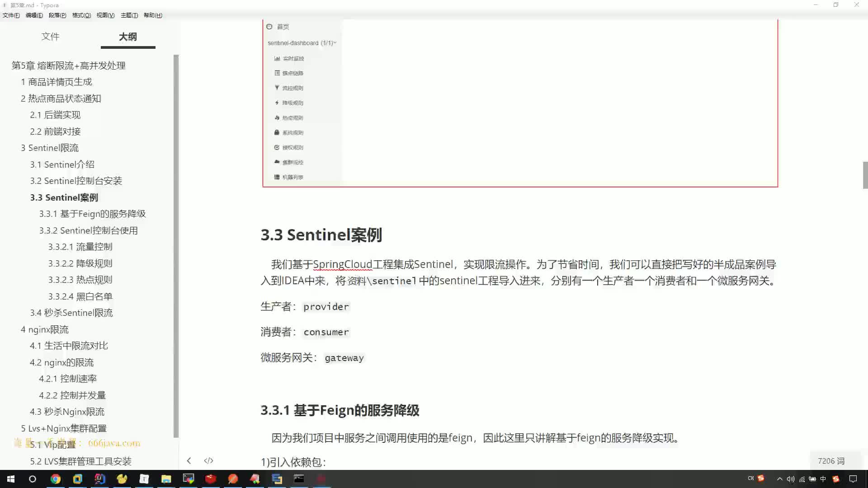Toggle 中 input method indicator
This screenshot has height=488, width=868.
[823, 479]
